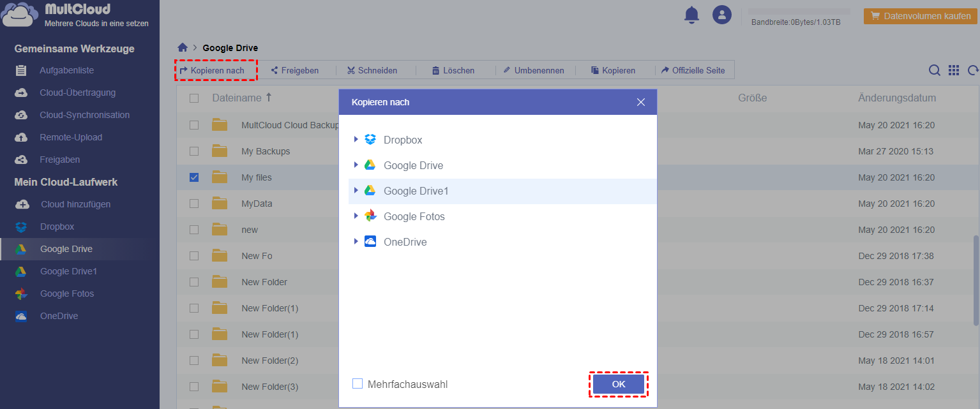Expand the Dropbox tree node arrow
The width and height of the screenshot is (980, 409).
[356, 139]
